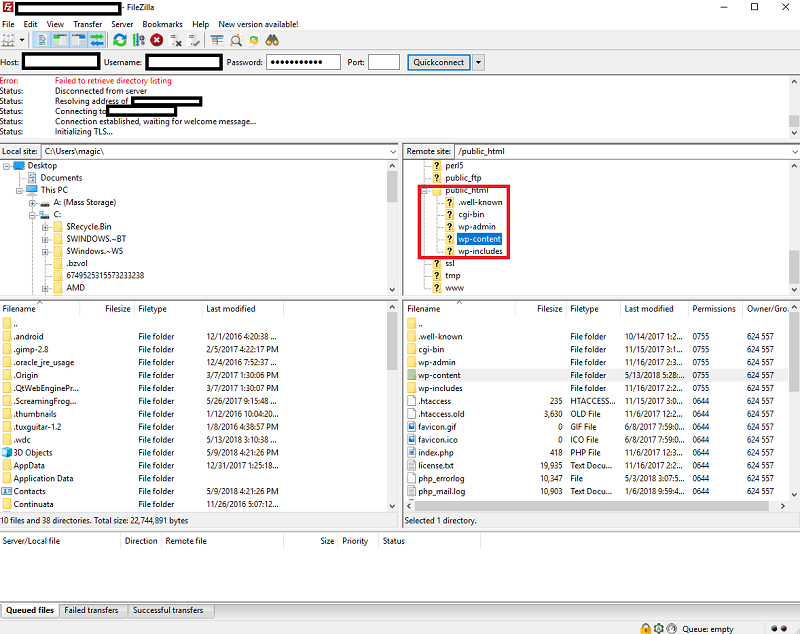Toggle the local directory tree display
Image resolution: width=800 pixels, height=634 pixels.
61,40
